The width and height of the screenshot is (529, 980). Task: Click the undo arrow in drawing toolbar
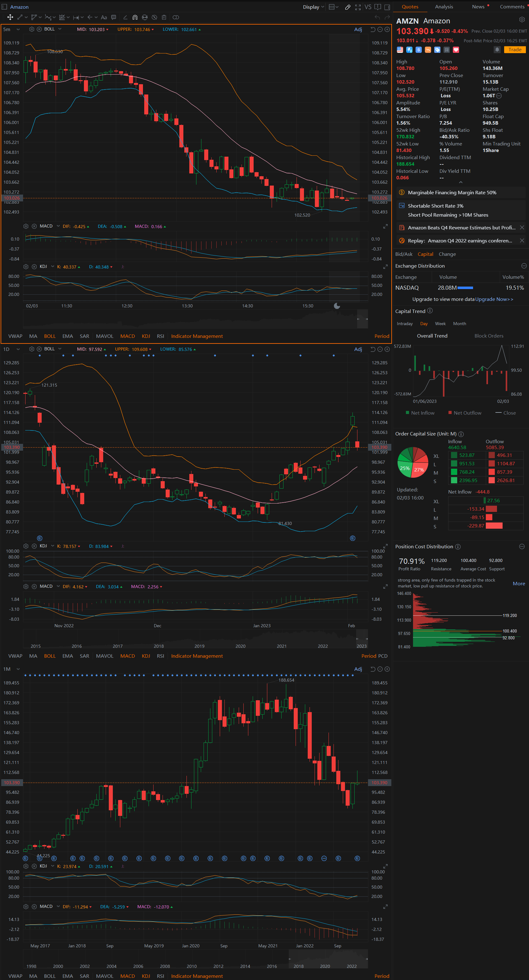point(377,17)
